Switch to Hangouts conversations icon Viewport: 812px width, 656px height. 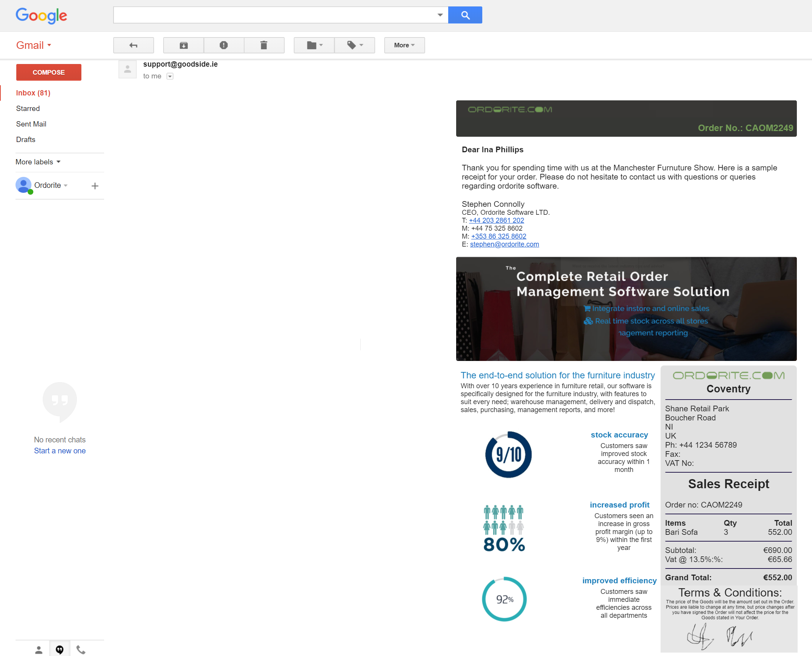[x=59, y=650]
